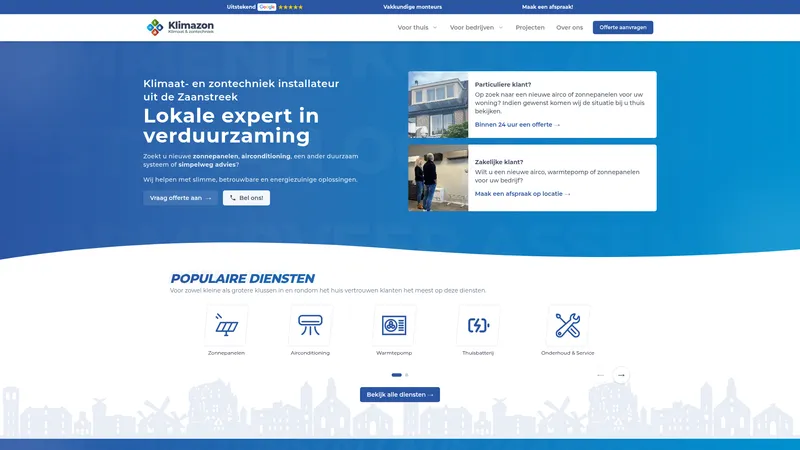Click the Uitstekend rating text
Viewport: 800px width, 450px height.
241,7
